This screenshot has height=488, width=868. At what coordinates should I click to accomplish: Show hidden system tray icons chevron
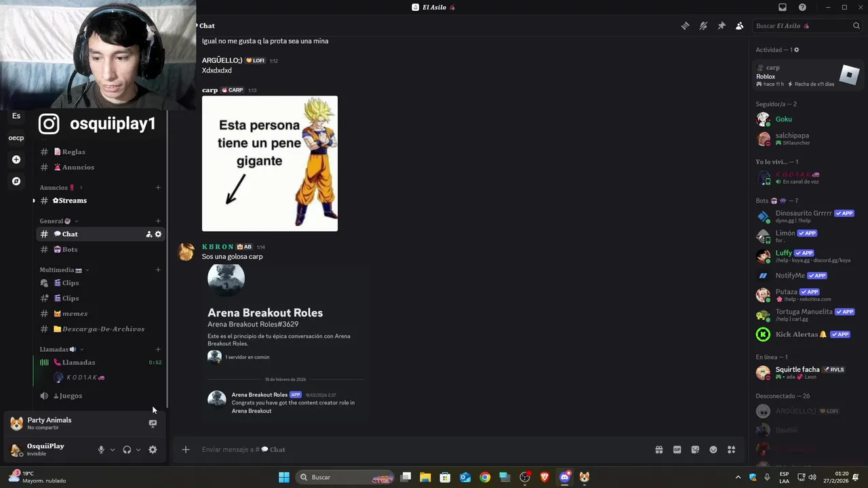(x=738, y=477)
